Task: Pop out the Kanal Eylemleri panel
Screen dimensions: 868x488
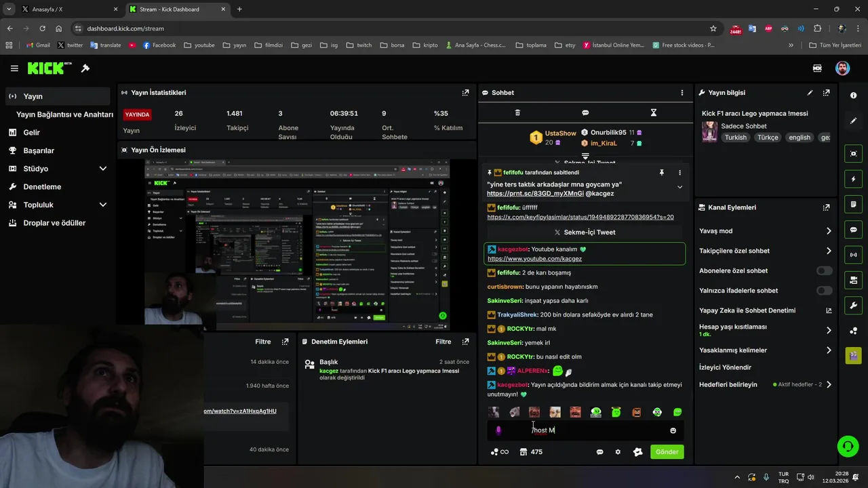Action: click(x=826, y=207)
